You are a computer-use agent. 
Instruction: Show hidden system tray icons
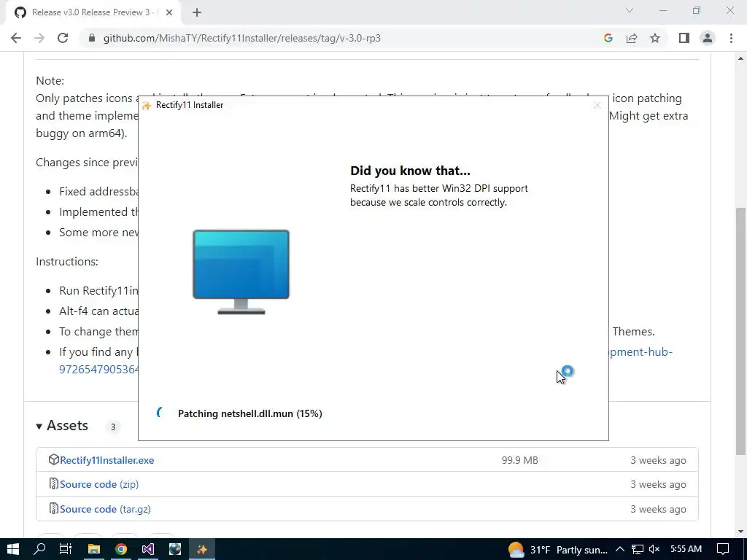(x=620, y=550)
